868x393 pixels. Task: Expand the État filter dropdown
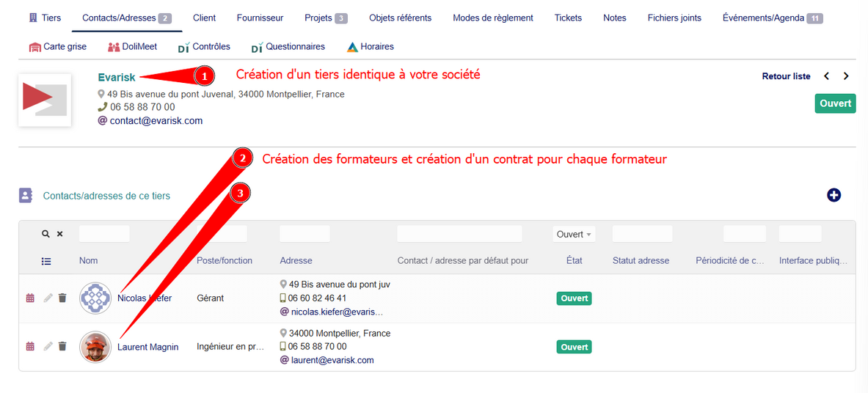[x=574, y=235]
